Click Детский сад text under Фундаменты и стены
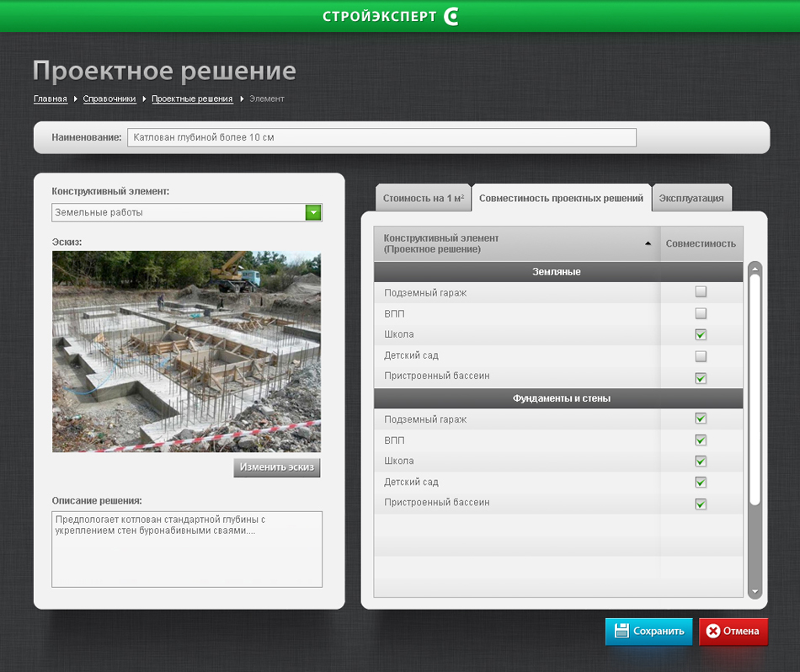Image resolution: width=800 pixels, height=672 pixels. 411,483
